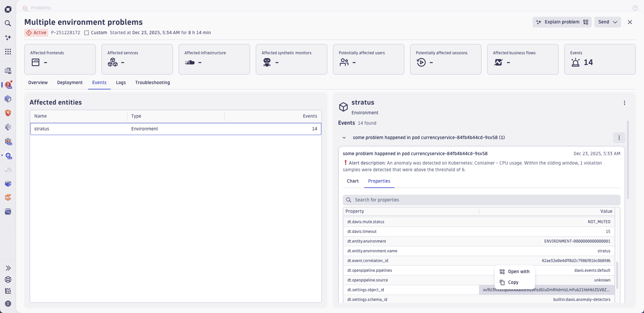Open the Davis AI sparkle icon

tap(8, 38)
